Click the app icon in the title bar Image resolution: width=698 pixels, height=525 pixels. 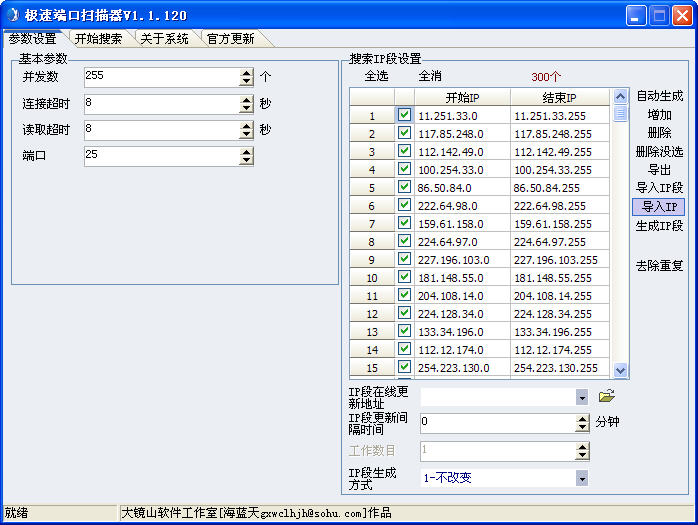12,15
